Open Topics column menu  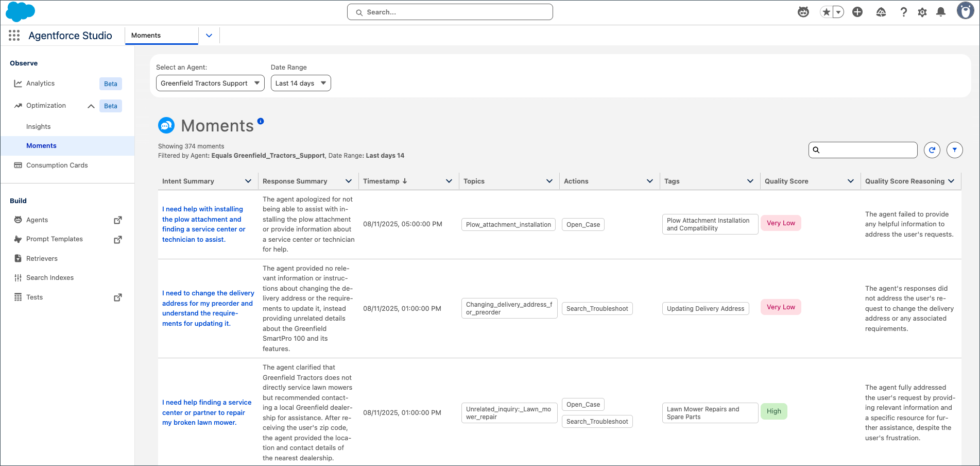tap(549, 181)
